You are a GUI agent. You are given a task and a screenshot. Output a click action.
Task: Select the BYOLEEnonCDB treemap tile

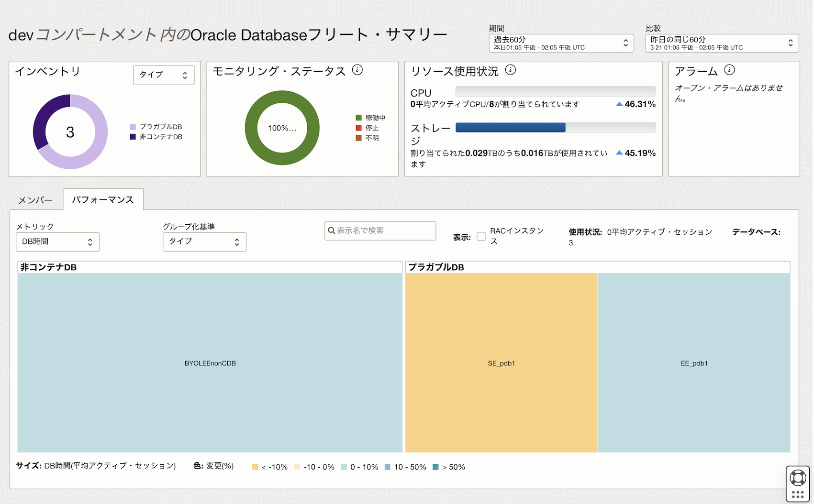coord(210,363)
